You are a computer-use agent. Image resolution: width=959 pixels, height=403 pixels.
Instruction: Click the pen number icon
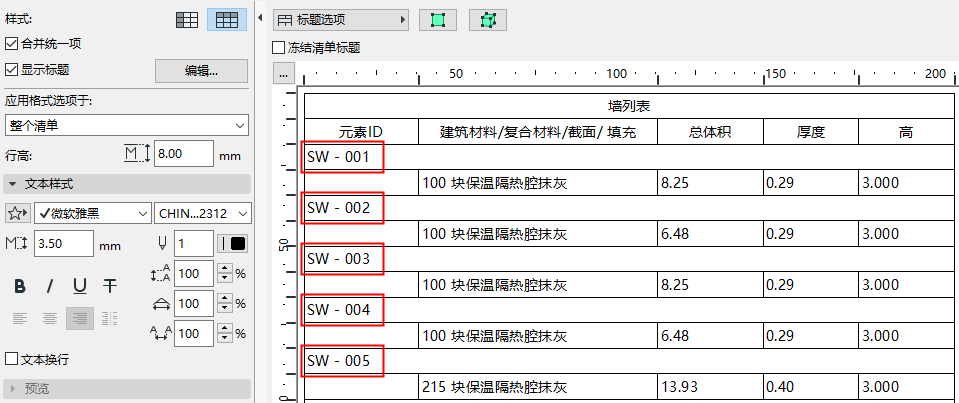(x=162, y=243)
